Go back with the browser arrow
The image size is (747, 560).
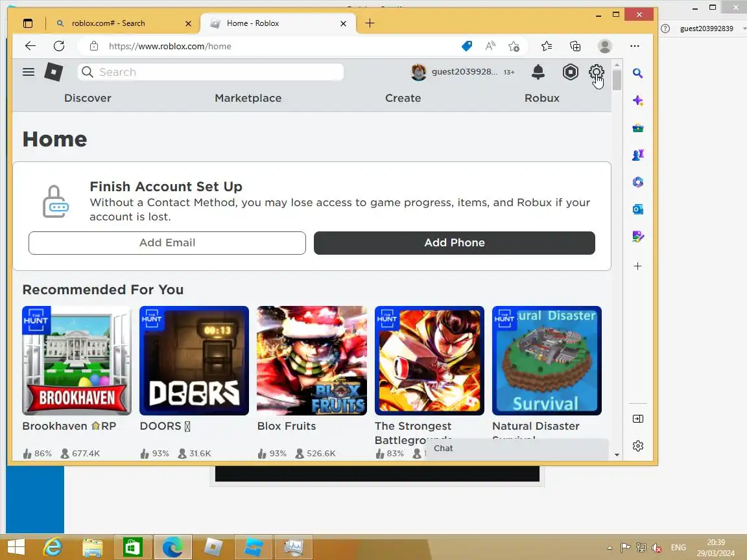pyautogui.click(x=30, y=46)
